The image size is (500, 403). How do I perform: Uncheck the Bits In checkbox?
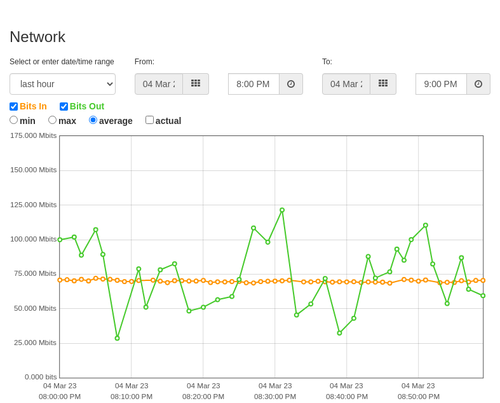pos(14,106)
